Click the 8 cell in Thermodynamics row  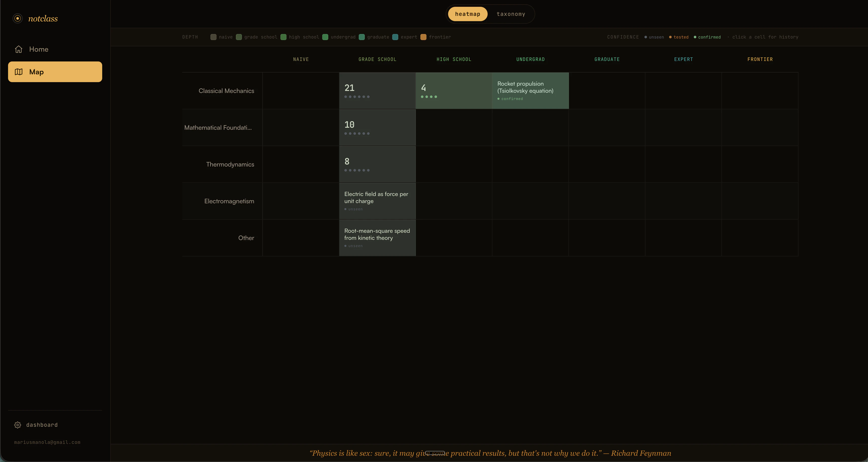377,164
